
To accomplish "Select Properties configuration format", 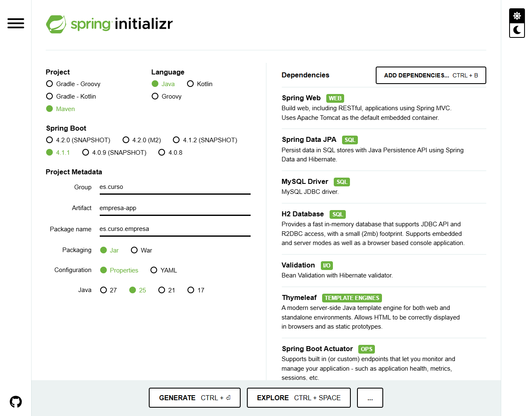I will click(x=119, y=270).
